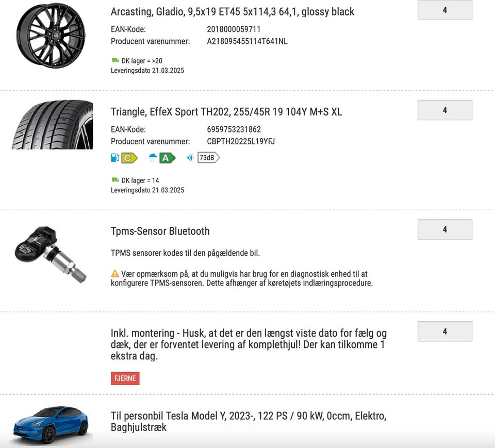This screenshot has width=495, height=448.
Task: Click the tyre noise sound wave icon
Action: (x=190, y=158)
